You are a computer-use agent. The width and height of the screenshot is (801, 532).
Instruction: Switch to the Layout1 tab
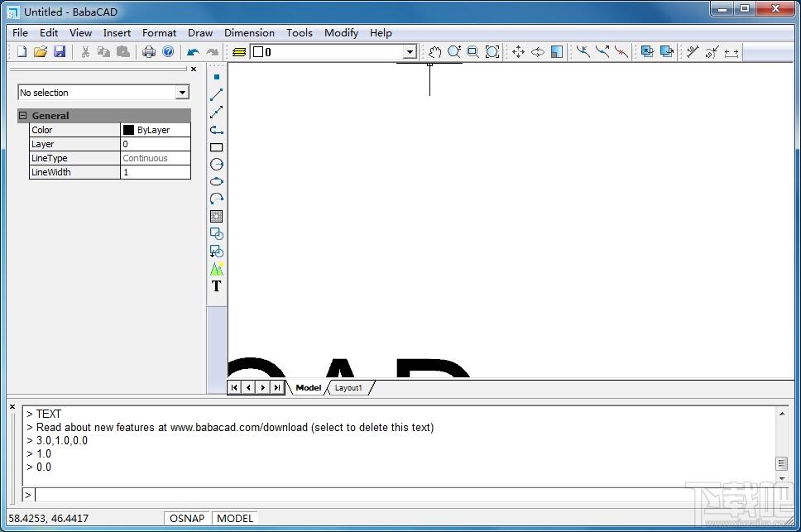pos(348,387)
